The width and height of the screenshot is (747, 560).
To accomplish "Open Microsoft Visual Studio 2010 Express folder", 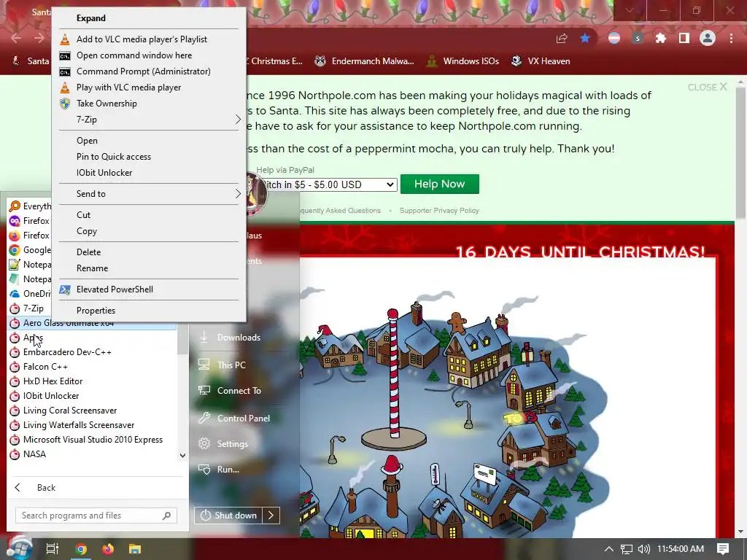I will (x=93, y=440).
